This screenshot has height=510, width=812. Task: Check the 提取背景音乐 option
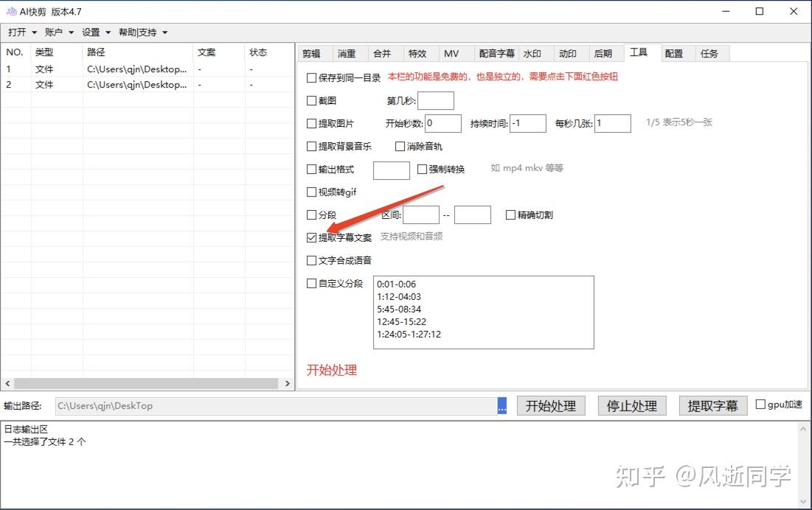tap(311, 146)
